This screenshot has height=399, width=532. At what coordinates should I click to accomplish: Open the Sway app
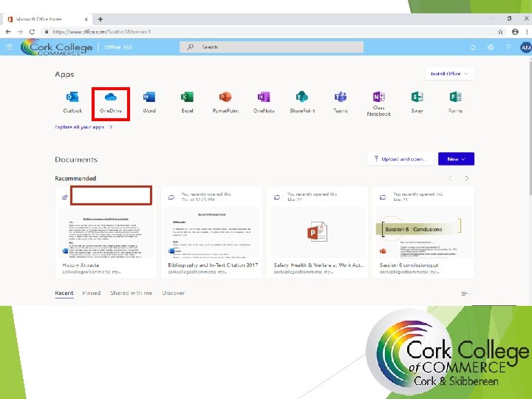point(417,102)
